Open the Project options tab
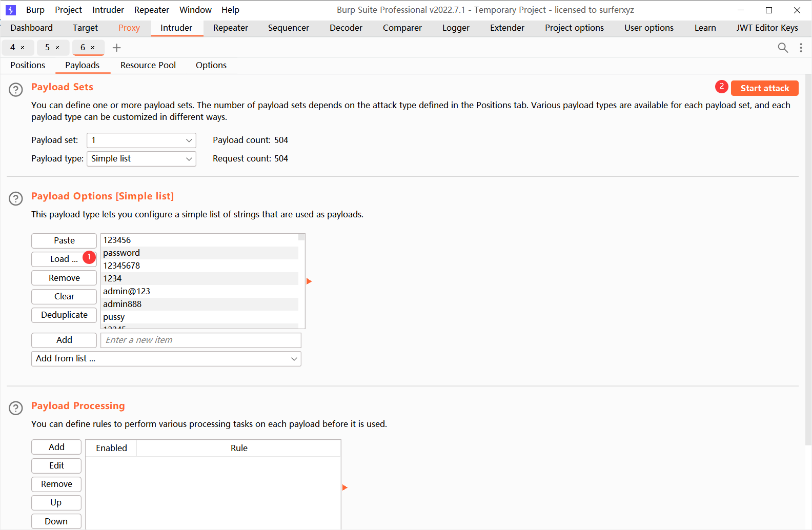Viewport: 812px width, 530px height. point(574,28)
